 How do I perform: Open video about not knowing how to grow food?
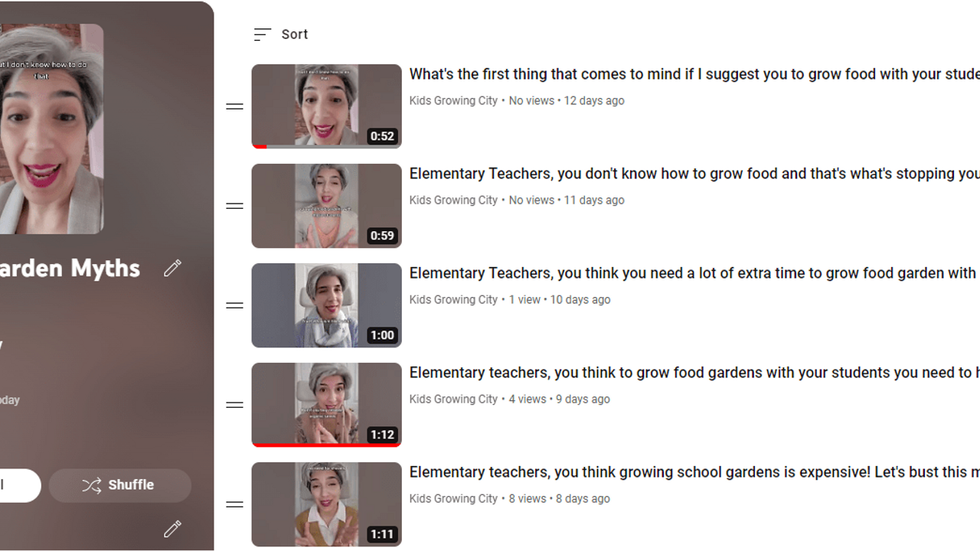[x=694, y=174]
